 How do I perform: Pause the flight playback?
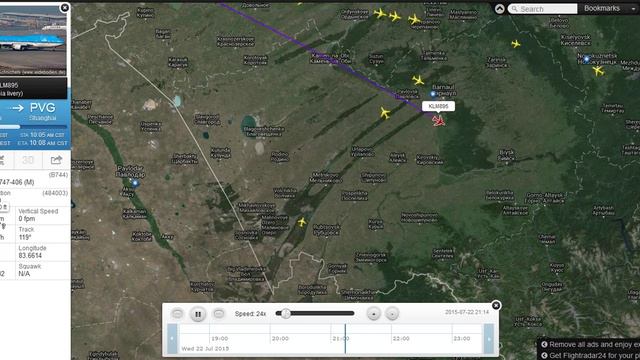click(198, 314)
